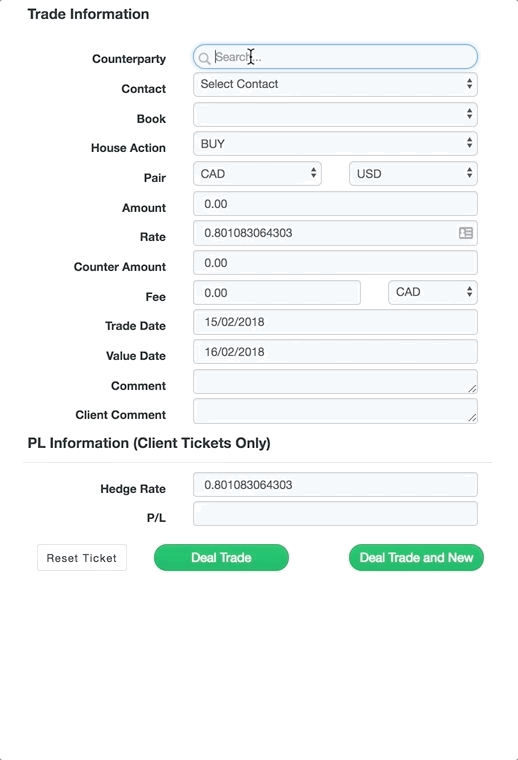Grab the Comment box resize handle
Image resolution: width=518 pixels, height=760 pixels.
coord(472,388)
